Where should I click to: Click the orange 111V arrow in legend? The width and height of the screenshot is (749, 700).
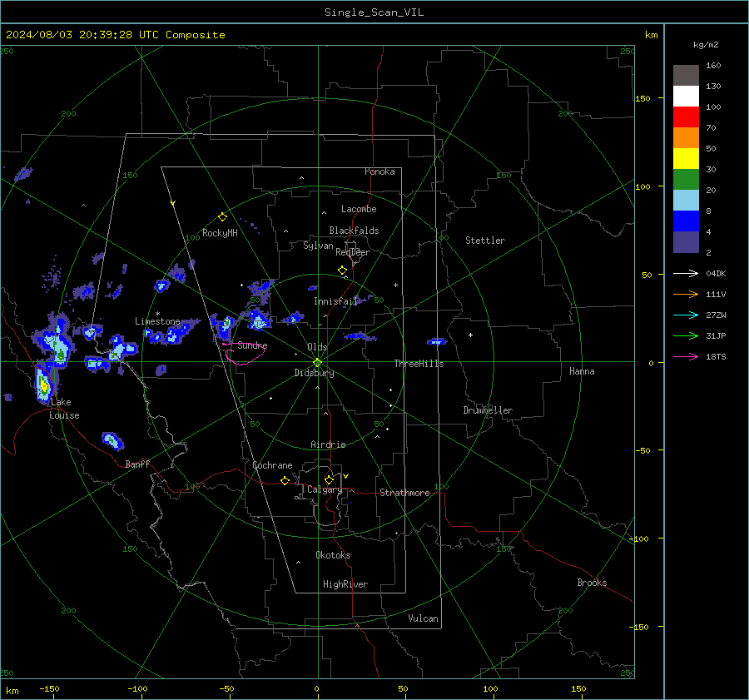tap(686, 295)
